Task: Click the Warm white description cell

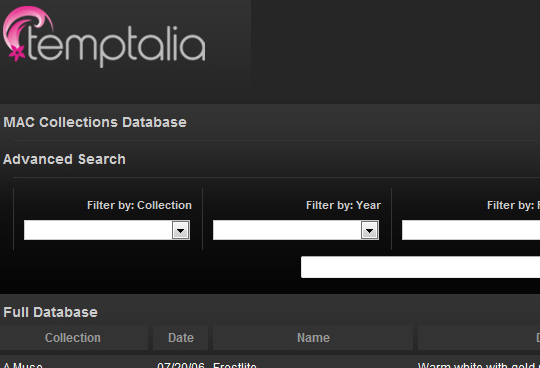Action: point(479,365)
